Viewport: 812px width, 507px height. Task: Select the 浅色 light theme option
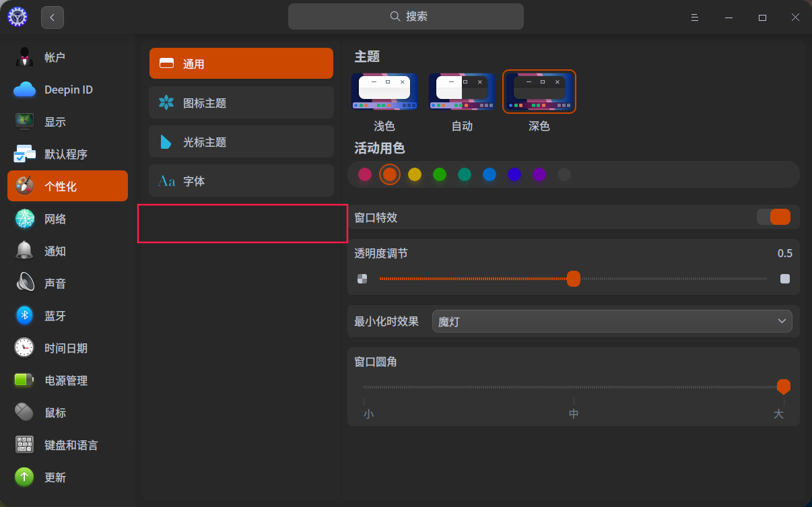pos(384,92)
